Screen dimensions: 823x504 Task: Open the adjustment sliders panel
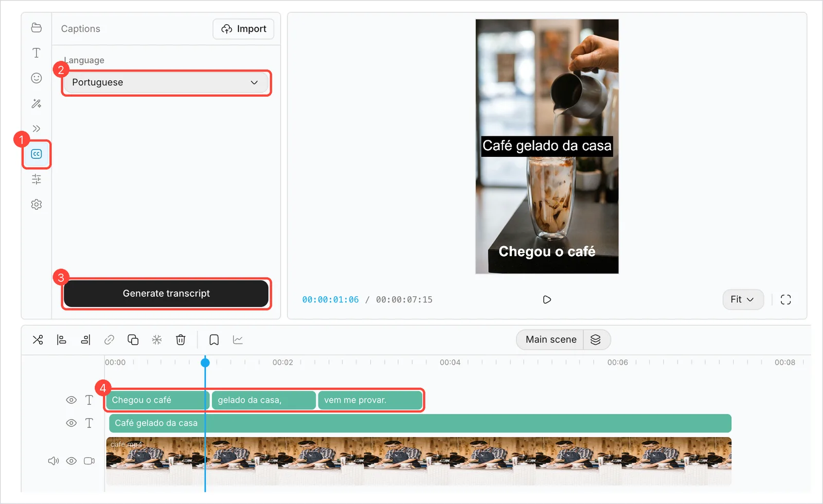pos(37,179)
